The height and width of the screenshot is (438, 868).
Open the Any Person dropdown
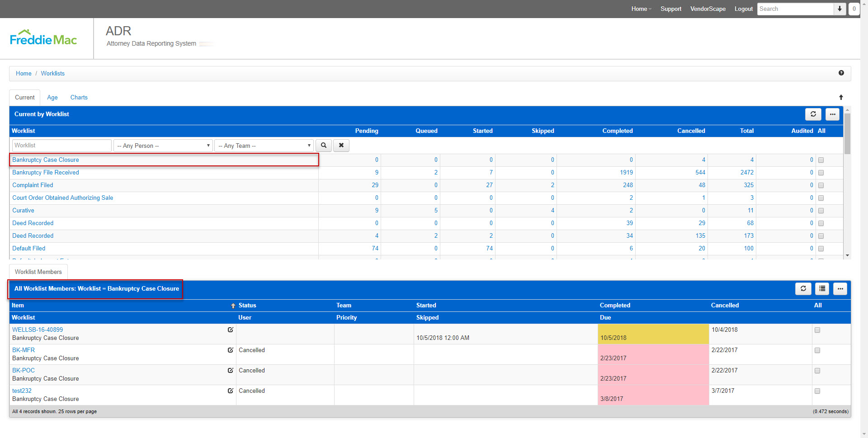click(163, 146)
